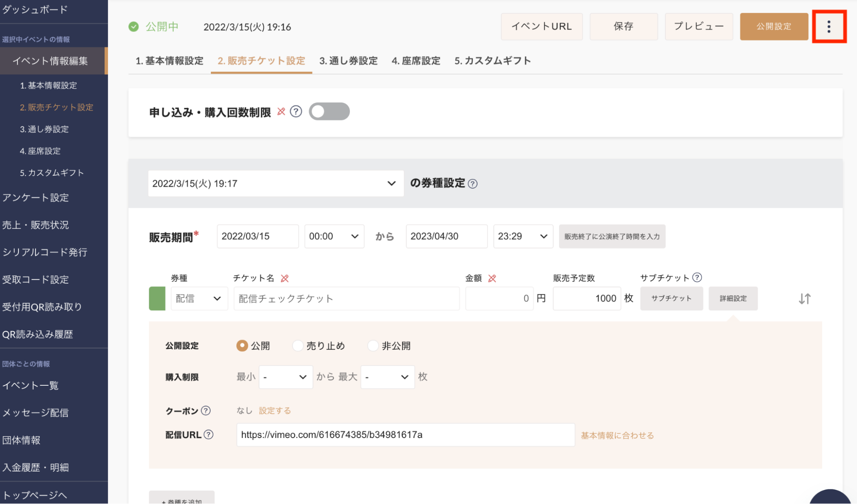Image resolution: width=857 pixels, height=504 pixels.
Task: Open the three-dot more options menu
Action: click(x=829, y=27)
